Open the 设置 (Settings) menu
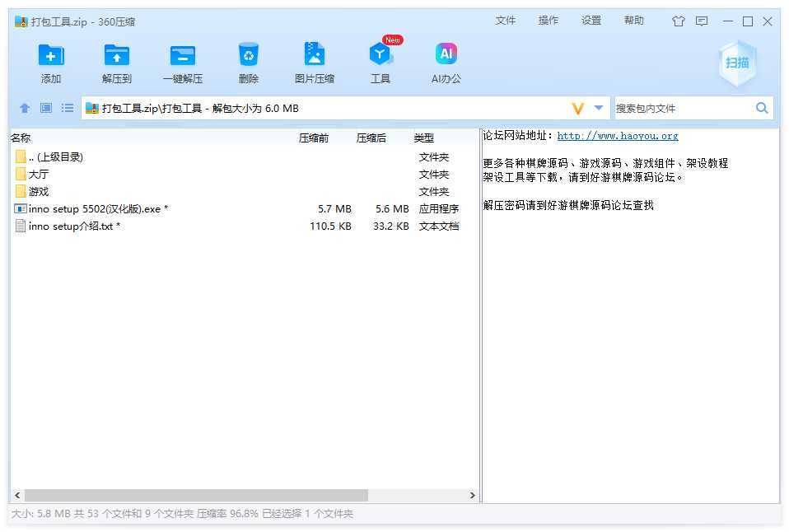The width and height of the screenshot is (789, 532). click(x=591, y=21)
